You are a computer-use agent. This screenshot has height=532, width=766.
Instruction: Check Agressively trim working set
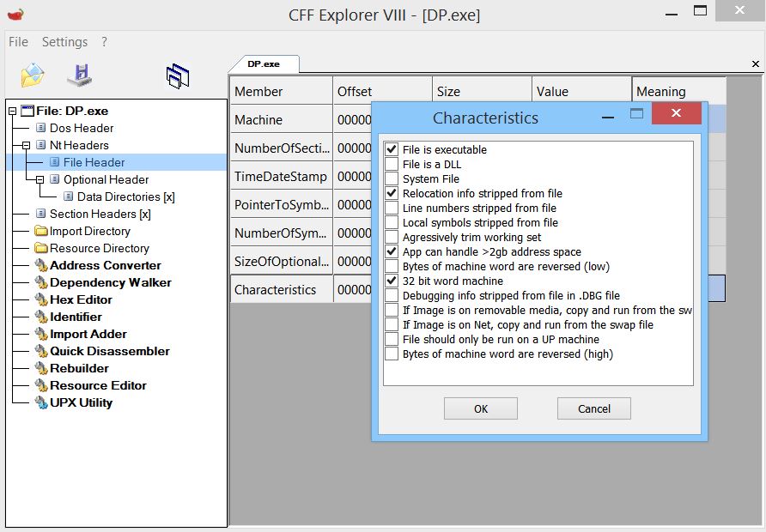(x=392, y=237)
